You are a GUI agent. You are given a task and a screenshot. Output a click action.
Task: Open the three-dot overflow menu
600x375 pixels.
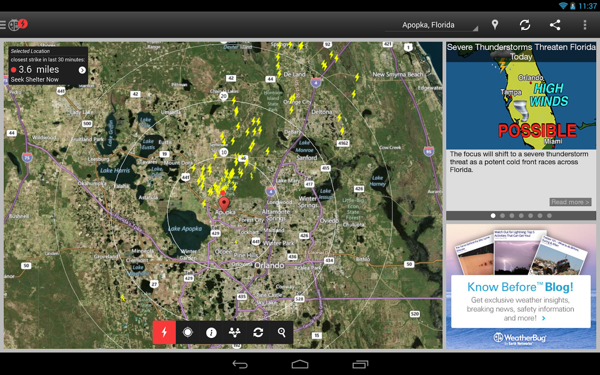coord(585,25)
